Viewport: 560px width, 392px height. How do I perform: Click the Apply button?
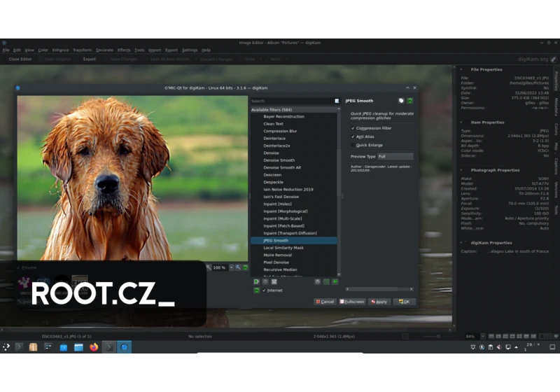pos(379,302)
